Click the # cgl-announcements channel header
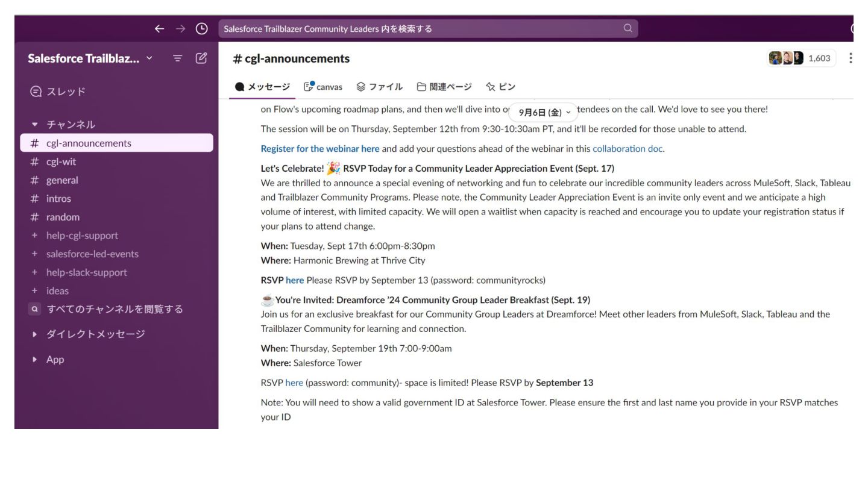Image resolution: width=868 pixels, height=488 pixels. (291, 58)
